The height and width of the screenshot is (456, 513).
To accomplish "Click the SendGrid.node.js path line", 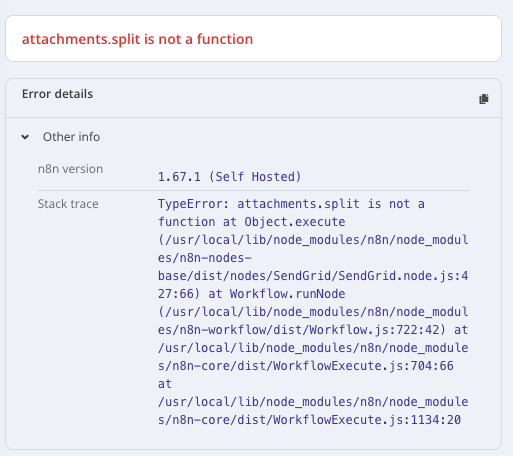I will tap(313, 276).
